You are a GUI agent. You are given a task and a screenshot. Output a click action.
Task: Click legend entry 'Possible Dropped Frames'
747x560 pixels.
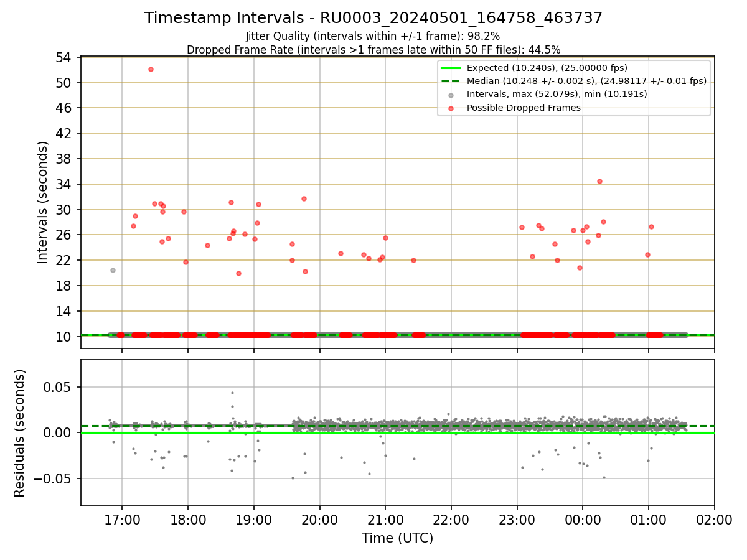click(524, 108)
